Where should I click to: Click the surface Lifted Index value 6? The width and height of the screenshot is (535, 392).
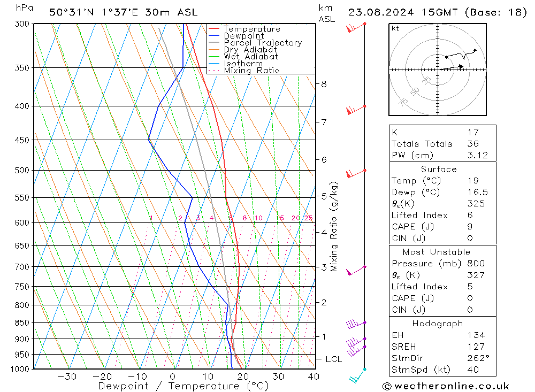470,216
